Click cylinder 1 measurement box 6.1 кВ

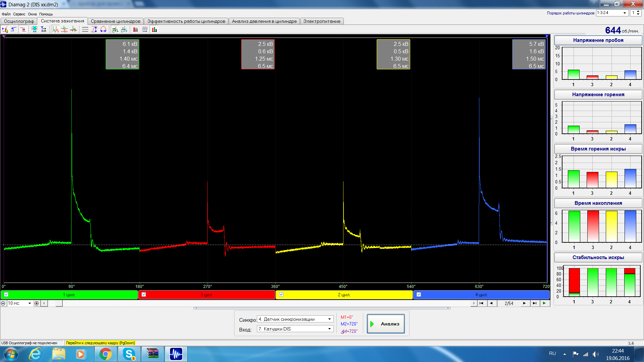[x=122, y=54]
